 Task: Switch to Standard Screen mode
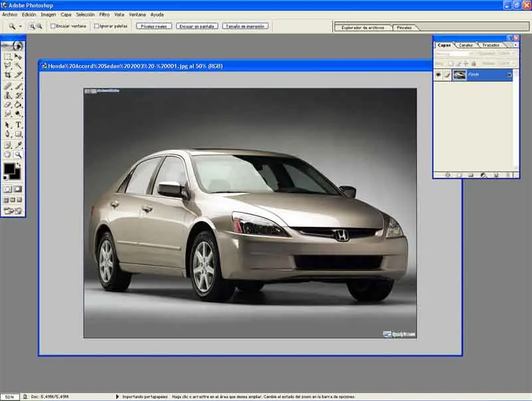(6, 200)
